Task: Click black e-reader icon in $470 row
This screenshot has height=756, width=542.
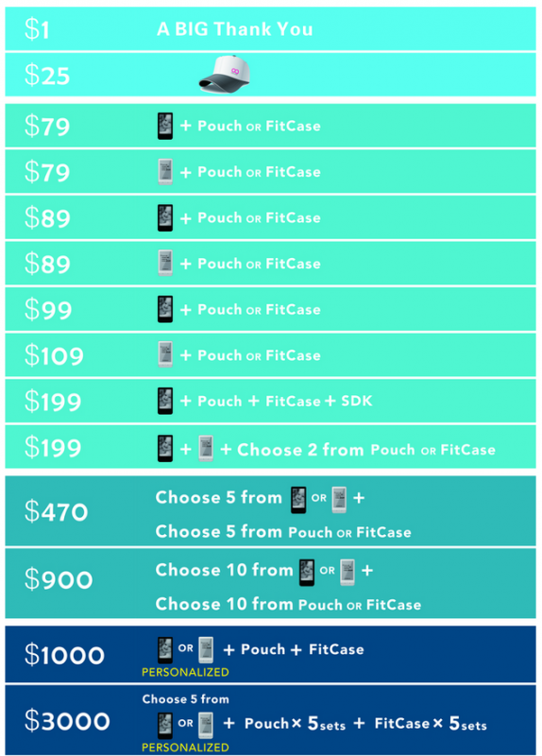Action: 298,500
